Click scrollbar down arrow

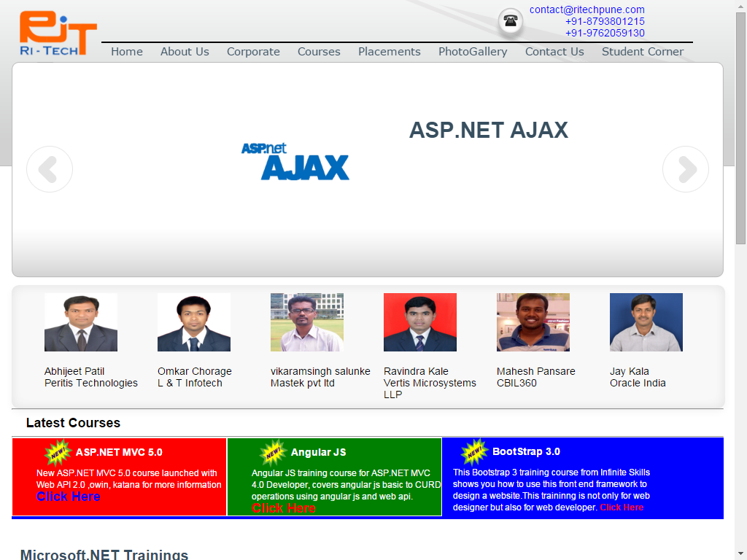[741, 555]
